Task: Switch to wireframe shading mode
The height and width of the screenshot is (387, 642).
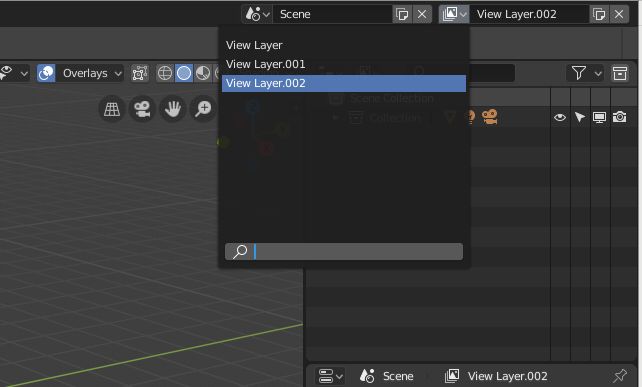Action: pyautogui.click(x=165, y=73)
